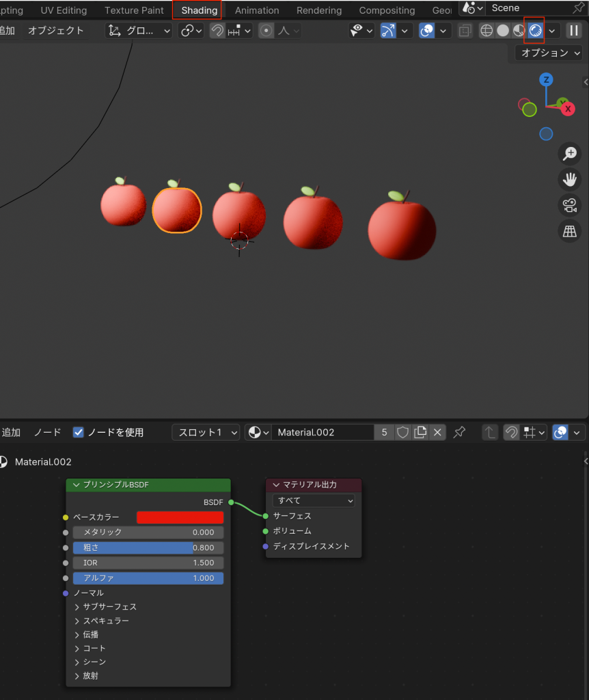
Task: Switch to Rendered viewport shading mode
Action: click(535, 31)
